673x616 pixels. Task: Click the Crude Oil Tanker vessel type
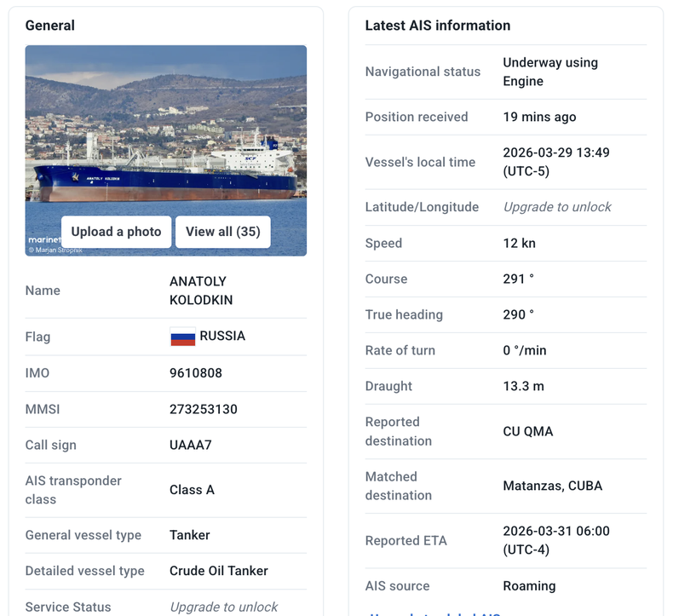(218, 571)
